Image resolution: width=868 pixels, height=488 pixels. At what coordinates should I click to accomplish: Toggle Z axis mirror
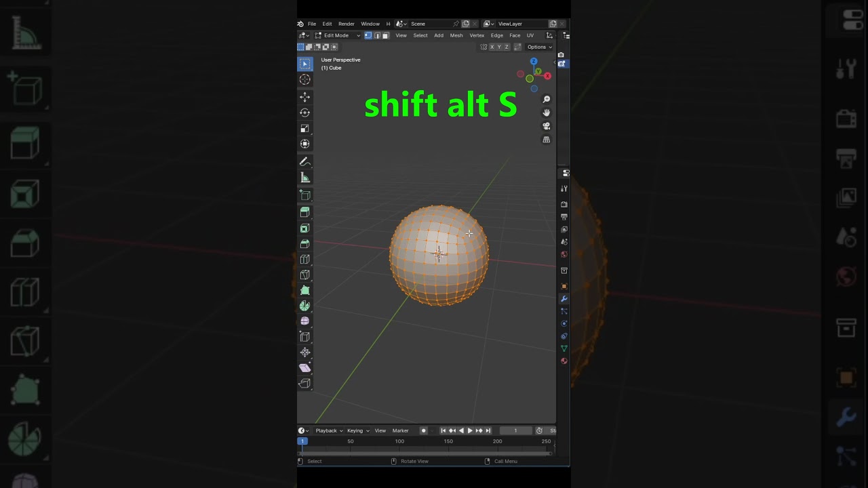click(x=506, y=47)
